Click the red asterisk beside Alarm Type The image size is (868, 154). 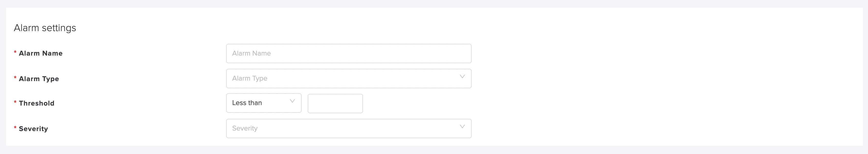(15, 78)
